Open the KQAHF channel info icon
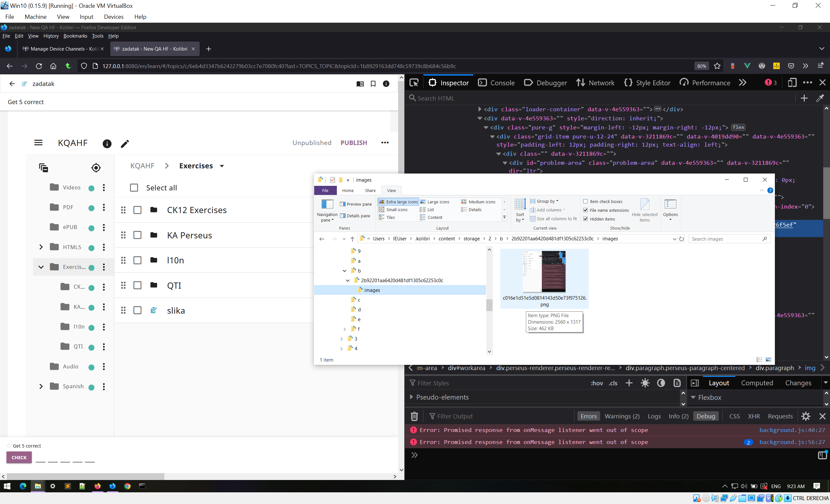Image resolution: width=830 pixels, height=504 pixels. tap(107, 144)
